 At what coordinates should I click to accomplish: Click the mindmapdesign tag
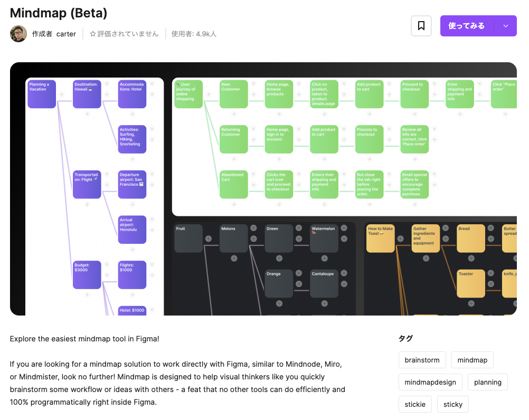pyautogui.click(x=430, y=382)
